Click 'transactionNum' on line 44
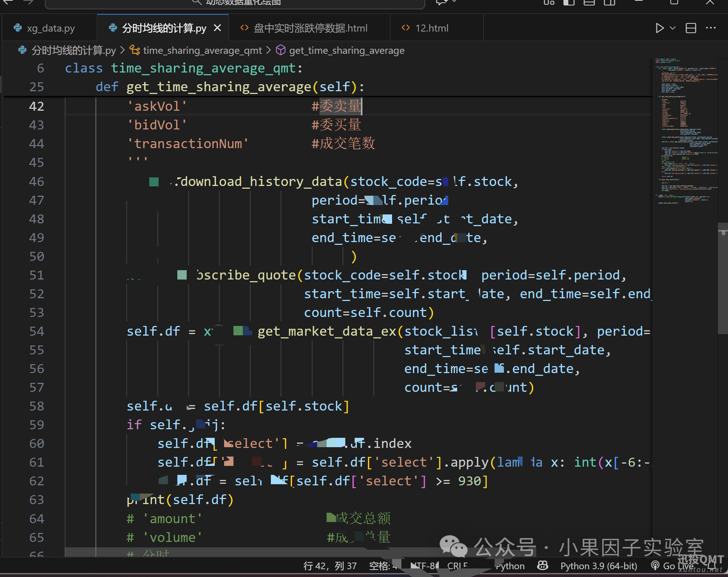Image resolution: width=728 pixels, height=577 pixels. pos(188,144)
